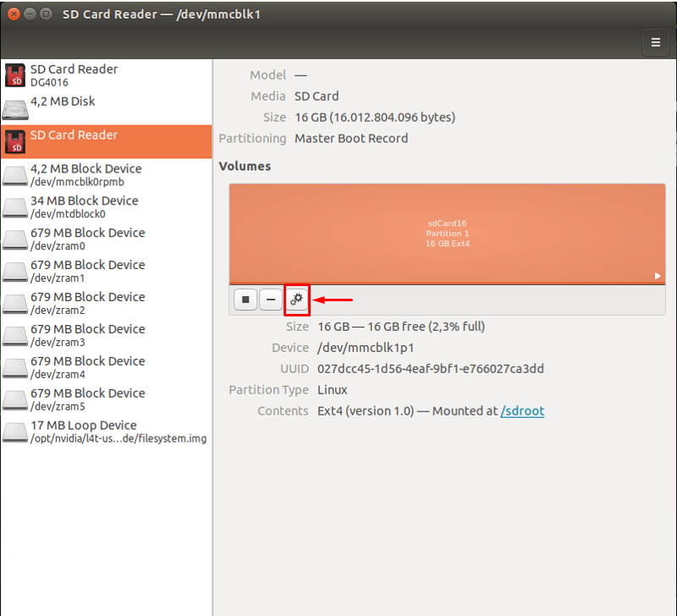Select the 17 MB Loop Device entry
This screenshot has height=616, width=677.
107,432
